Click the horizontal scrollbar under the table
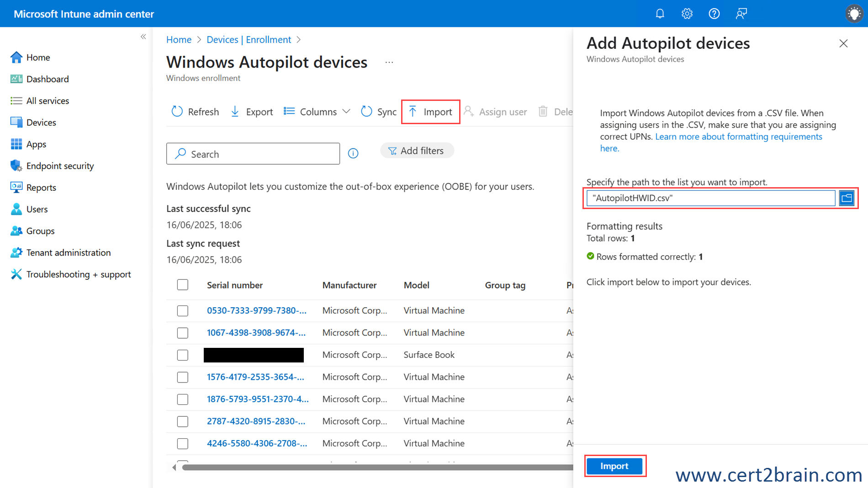The width and height of the screenshot is (868, 488). [x=377, y=467]
